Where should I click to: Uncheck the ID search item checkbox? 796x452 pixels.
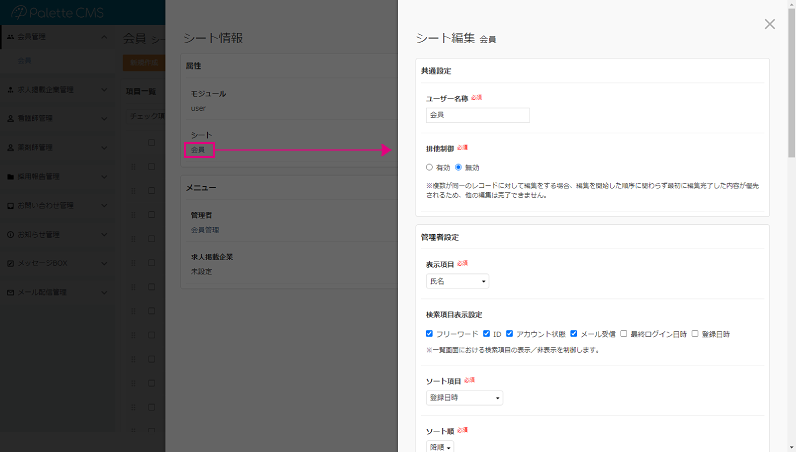point(486,334)
